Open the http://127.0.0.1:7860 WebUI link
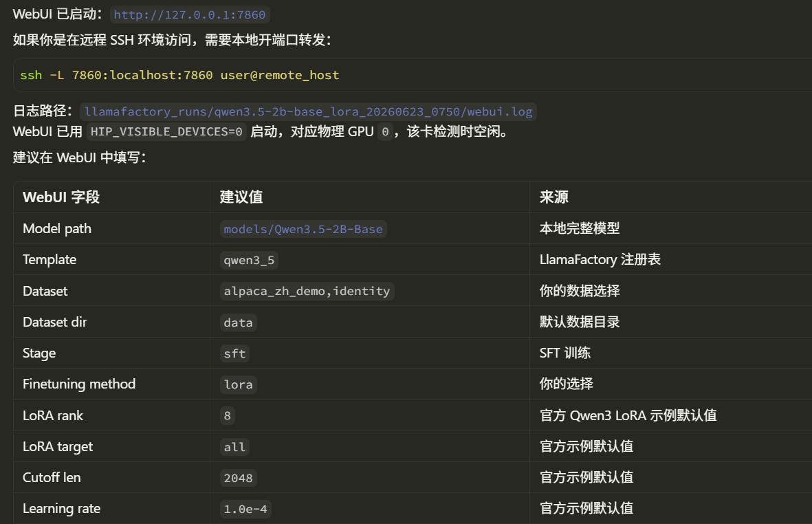 coord(190,14)
